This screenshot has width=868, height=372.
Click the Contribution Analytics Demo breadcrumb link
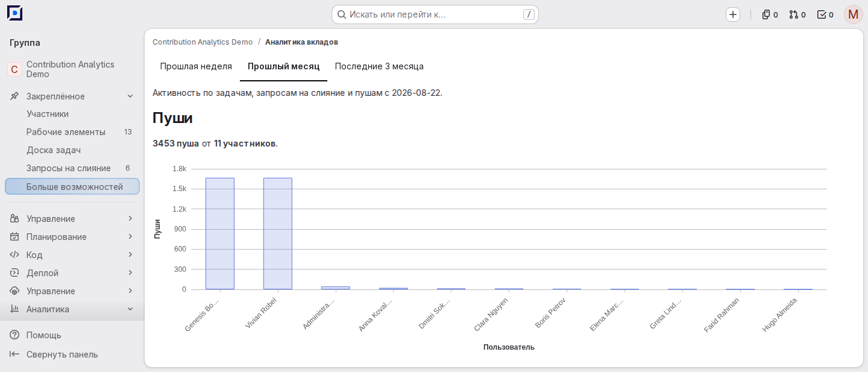click(x=203, y=42)
